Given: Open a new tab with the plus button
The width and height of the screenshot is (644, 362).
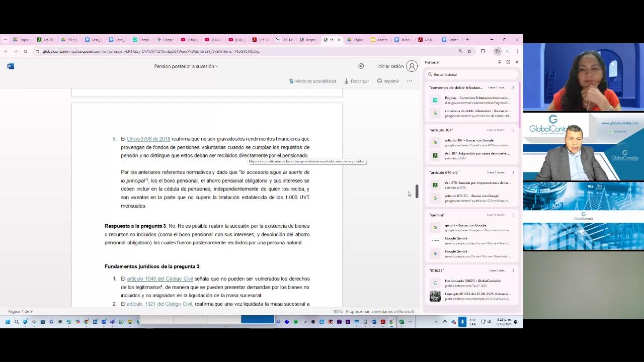Looking at the screenshot, I should coord(467,40).
